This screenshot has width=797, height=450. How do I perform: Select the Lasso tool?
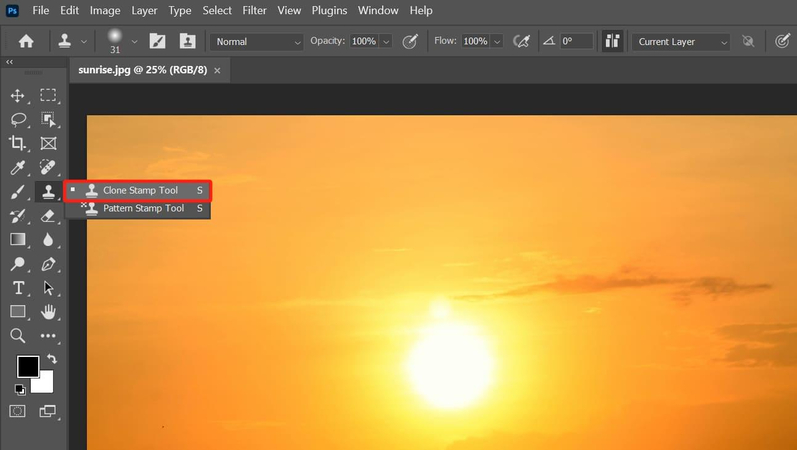[18, 119]
